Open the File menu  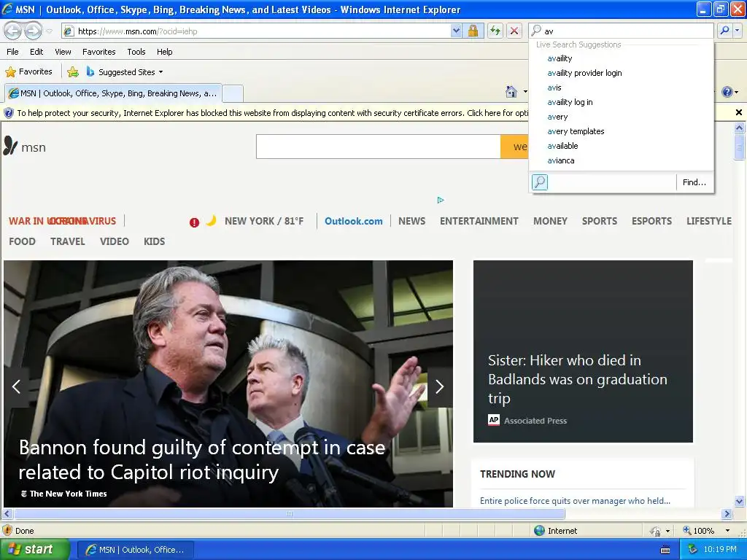click(12, 52)
